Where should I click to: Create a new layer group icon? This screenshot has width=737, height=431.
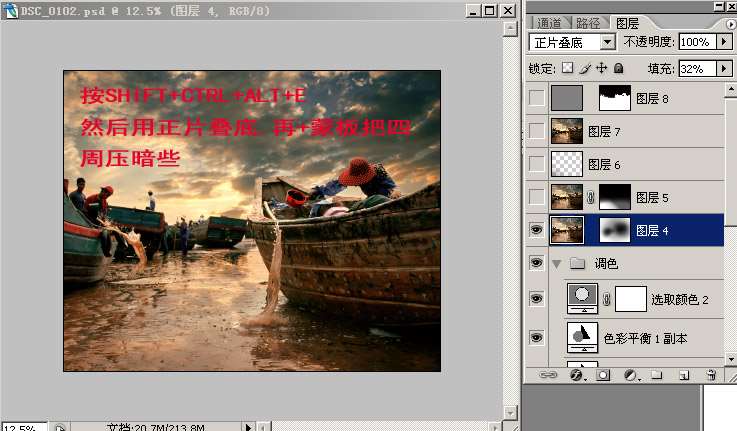tap(657, 376)
